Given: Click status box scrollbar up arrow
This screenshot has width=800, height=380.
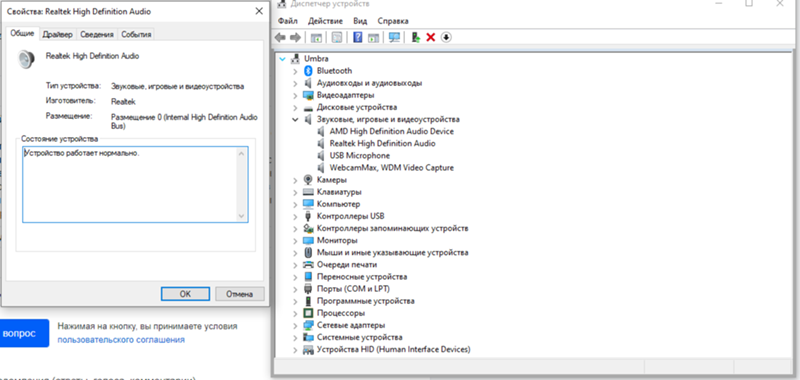Looking at the screenshot, I should tap(242, 153).
